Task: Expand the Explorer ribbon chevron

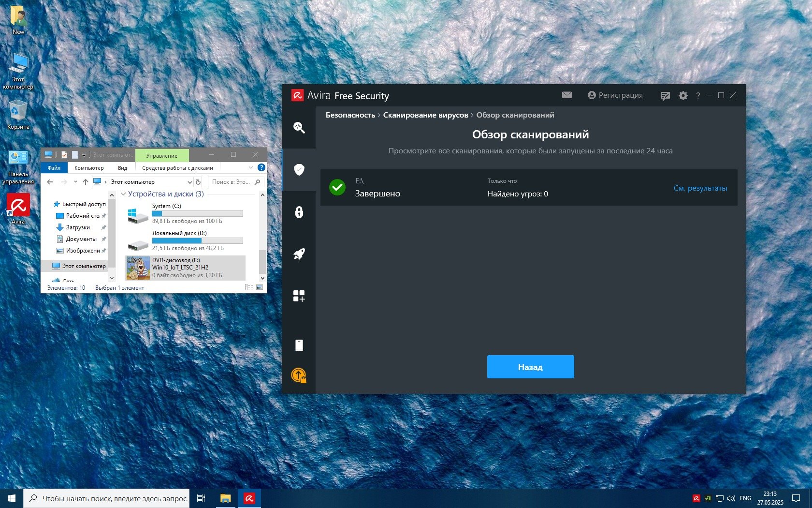Action: click(250, 168)
